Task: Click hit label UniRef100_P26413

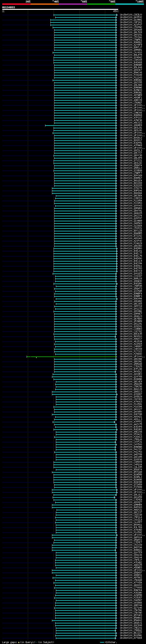Action: (131, 437)
